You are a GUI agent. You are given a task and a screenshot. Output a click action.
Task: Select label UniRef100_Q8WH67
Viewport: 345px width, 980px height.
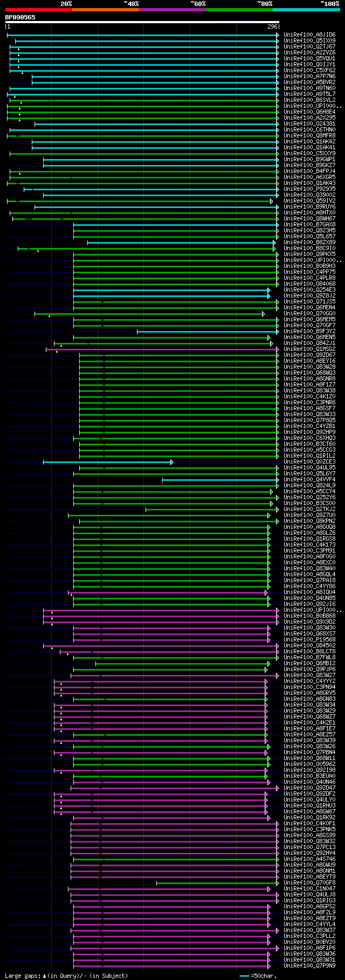pyautogui.click(x=309, y=219)
